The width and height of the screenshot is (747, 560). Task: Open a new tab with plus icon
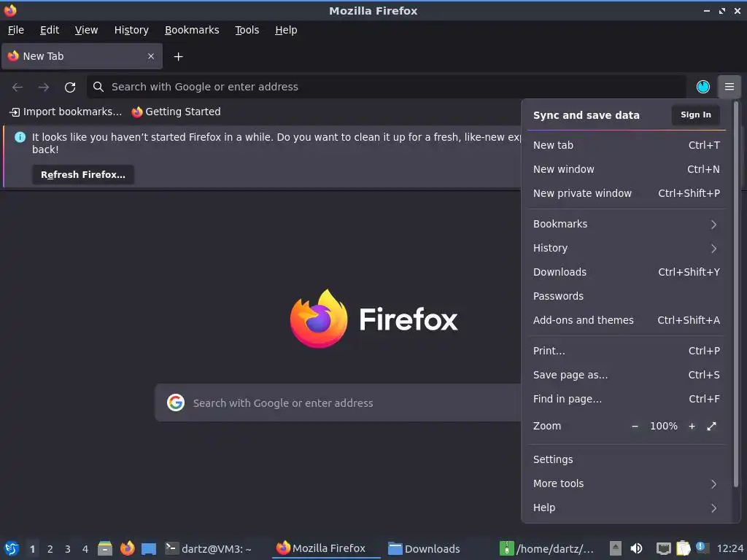[x=178, y=57]
